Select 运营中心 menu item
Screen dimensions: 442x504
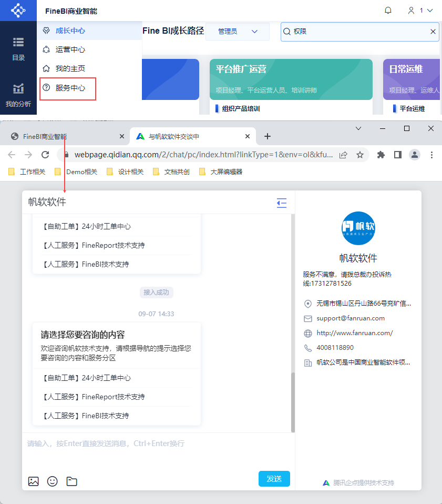pyautogui.click(x=89, y=49)
